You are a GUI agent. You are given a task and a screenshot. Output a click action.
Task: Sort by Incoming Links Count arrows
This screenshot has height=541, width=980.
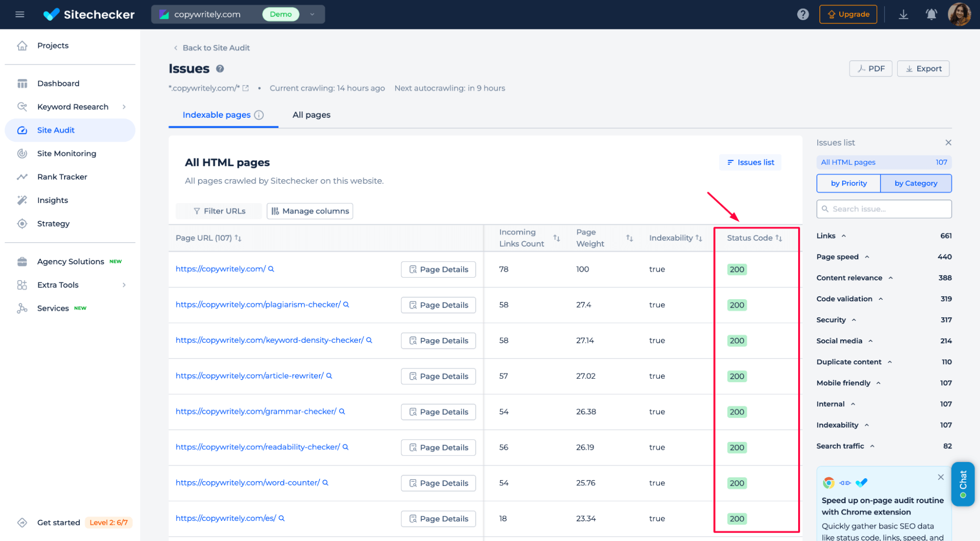coord(556,238)
